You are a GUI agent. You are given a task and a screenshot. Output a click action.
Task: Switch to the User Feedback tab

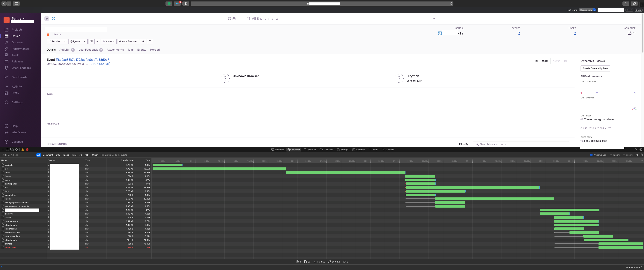click(90, 49)
